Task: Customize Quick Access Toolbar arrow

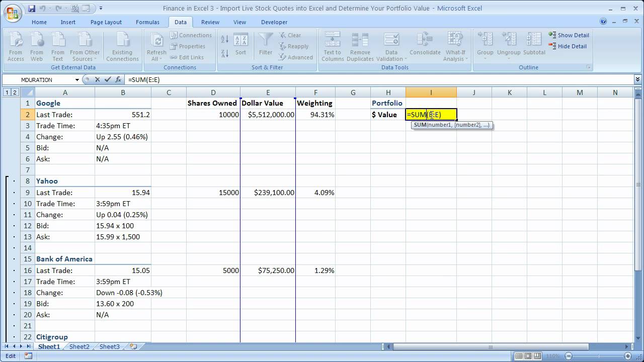Action: tap(101, 8)
